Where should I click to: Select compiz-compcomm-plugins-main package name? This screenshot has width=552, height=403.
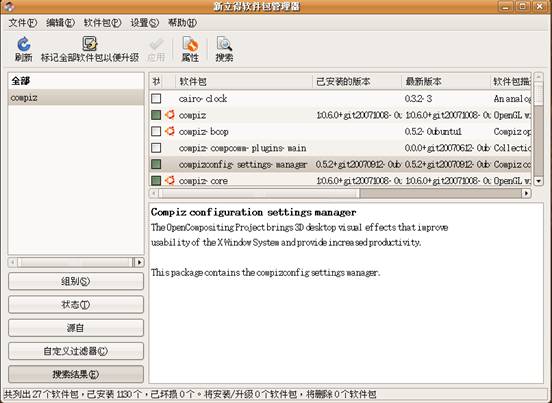click(242, 148)
